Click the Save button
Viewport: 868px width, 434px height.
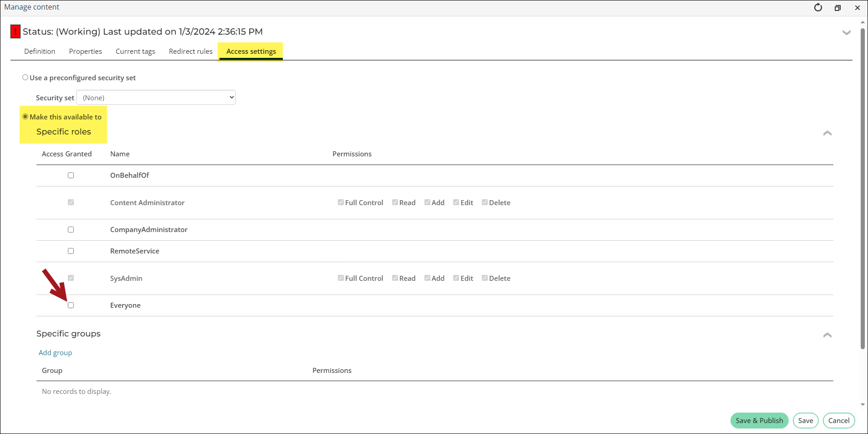[x=806, y=421]
